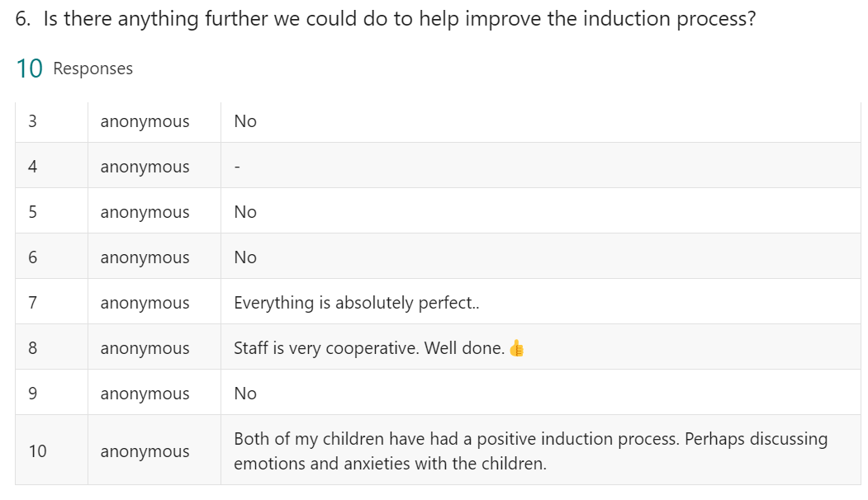The image size is (868, 500).
Task: Select the 'No' answer in row 3
Action: (x=245, y=121)
